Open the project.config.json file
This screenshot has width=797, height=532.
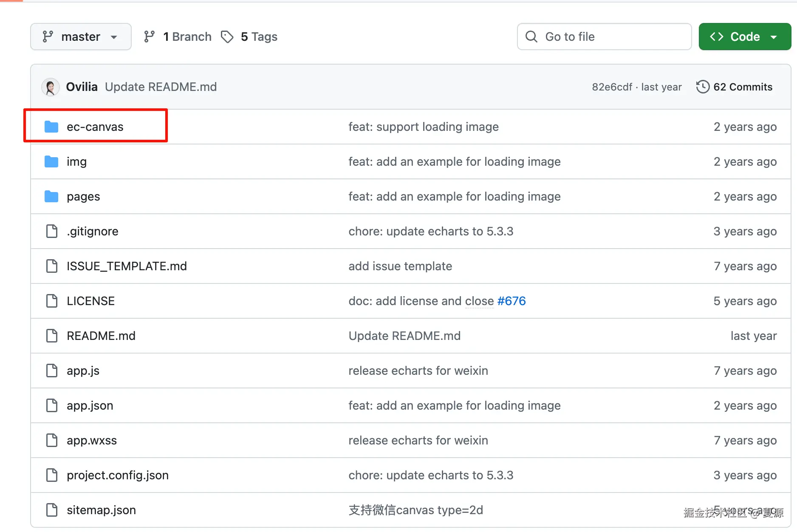click(x=118, y=475)
